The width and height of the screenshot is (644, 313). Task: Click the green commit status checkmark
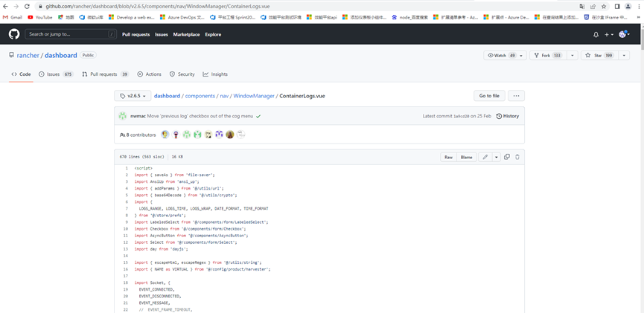258,116
